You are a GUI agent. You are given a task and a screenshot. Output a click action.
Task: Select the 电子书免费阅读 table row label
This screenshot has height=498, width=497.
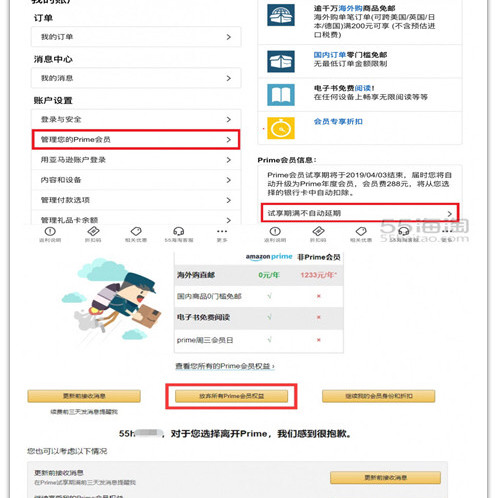[203, 317]
